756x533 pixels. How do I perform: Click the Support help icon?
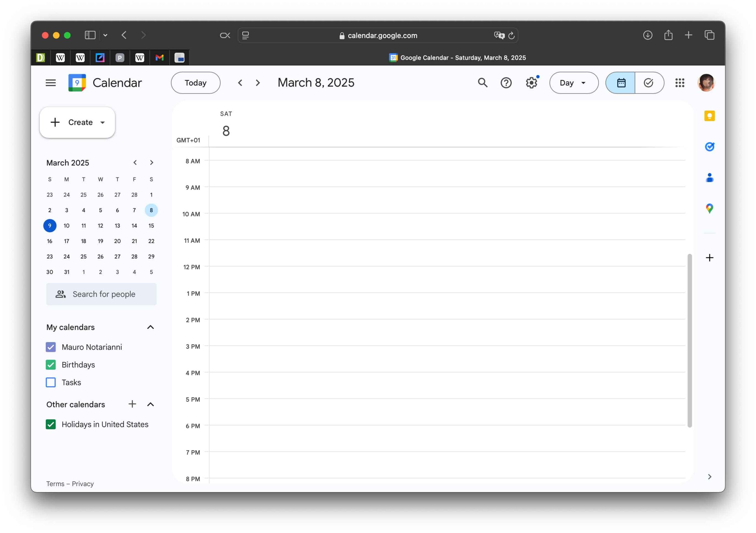[506, 83]
